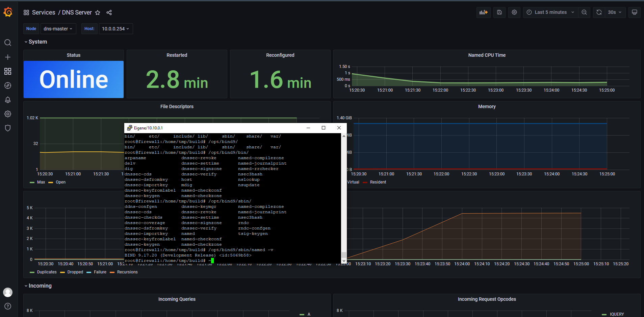Screen dimensions: 644x317
Task: Zoom out the time range
Action: (x=584, y=12)
